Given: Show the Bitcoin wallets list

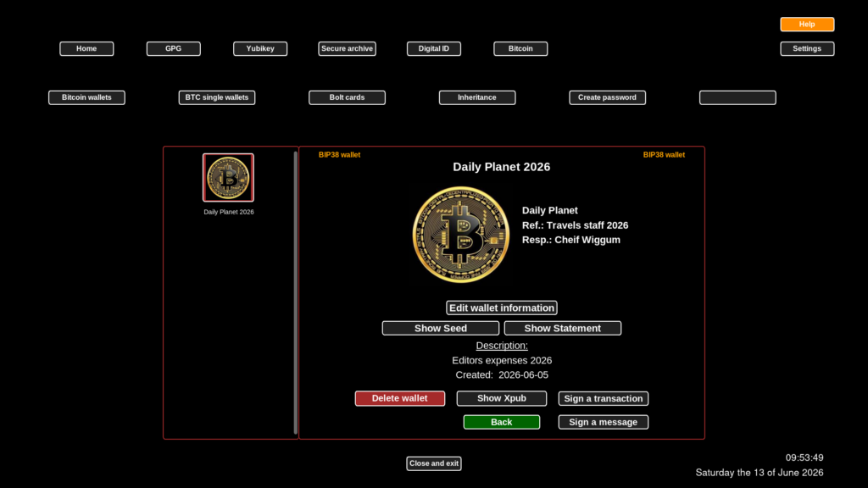Looking at the screenshot, I should coord(86,97).
